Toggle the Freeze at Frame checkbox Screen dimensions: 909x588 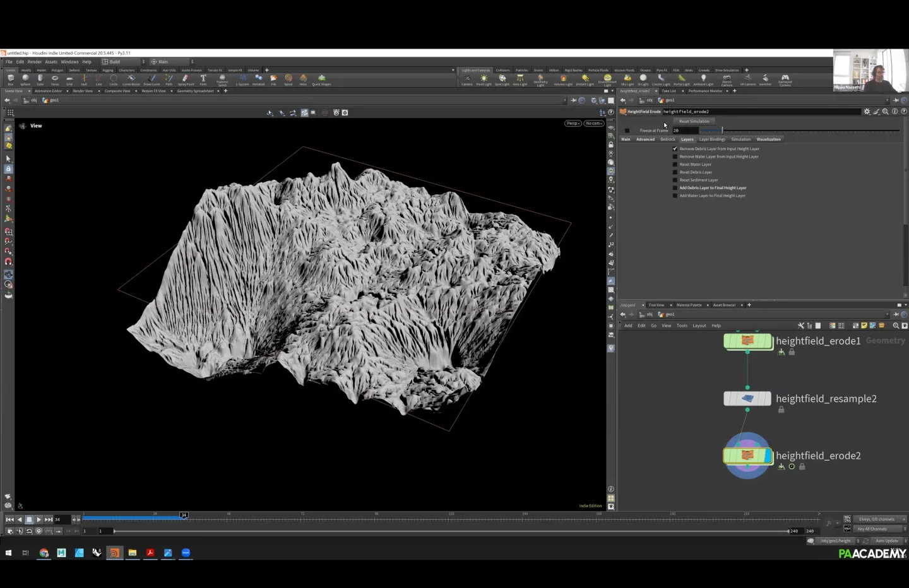point(627,131)
